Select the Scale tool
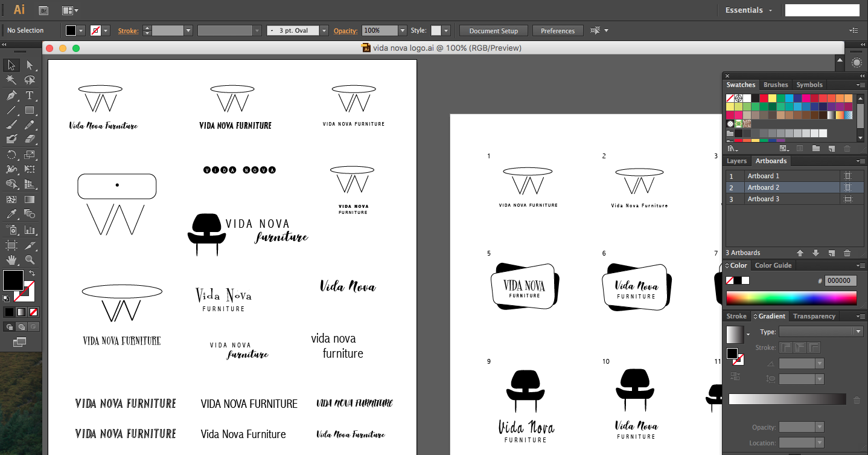The height and width of the screenshot is (455, 868). click(x=30, y=155)
